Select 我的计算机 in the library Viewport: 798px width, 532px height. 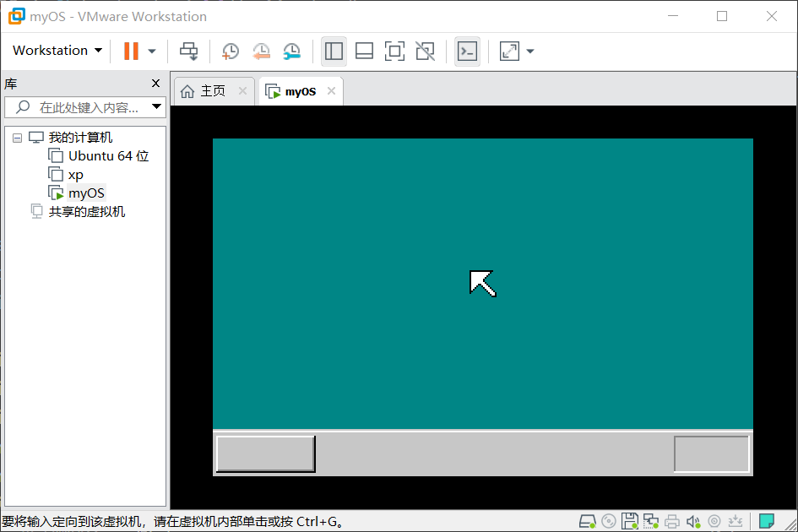[80, 138]
